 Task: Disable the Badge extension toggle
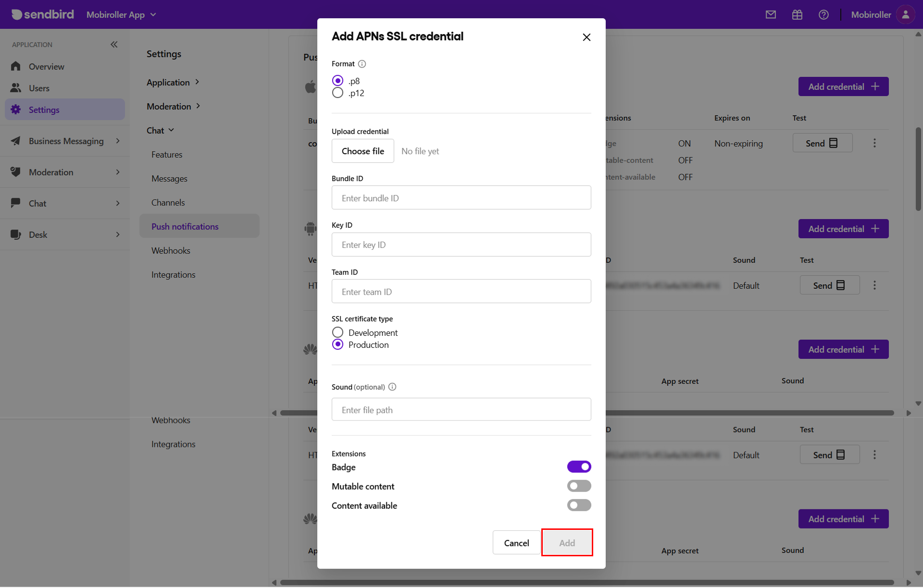pyautogui.click(x=579, y=467)
